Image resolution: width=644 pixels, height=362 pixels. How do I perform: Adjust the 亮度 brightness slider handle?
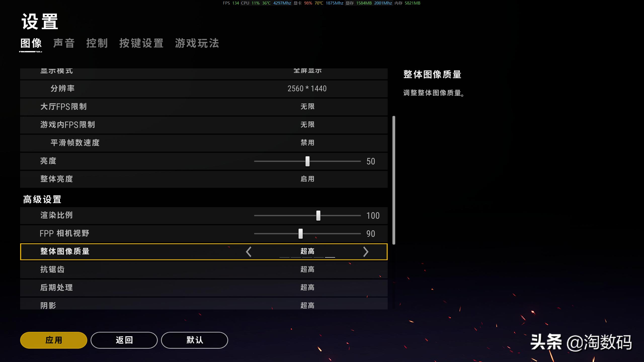[x=307, y=161]
